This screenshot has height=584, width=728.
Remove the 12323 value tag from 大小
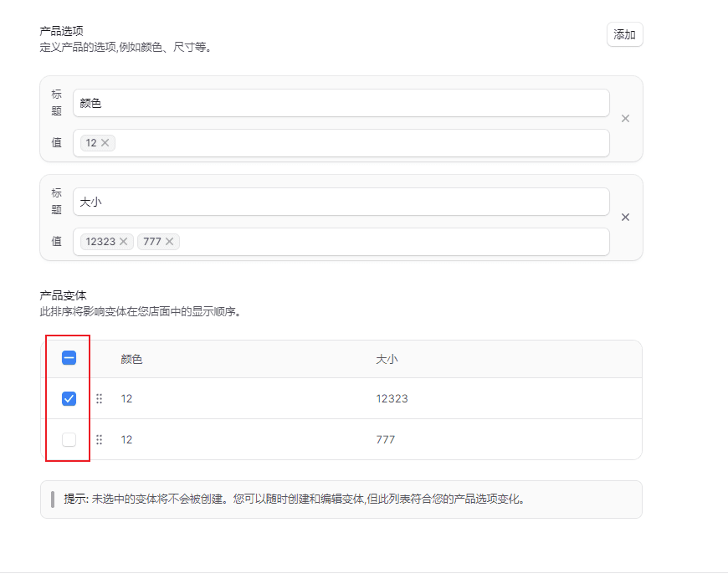tap(124, 242)
